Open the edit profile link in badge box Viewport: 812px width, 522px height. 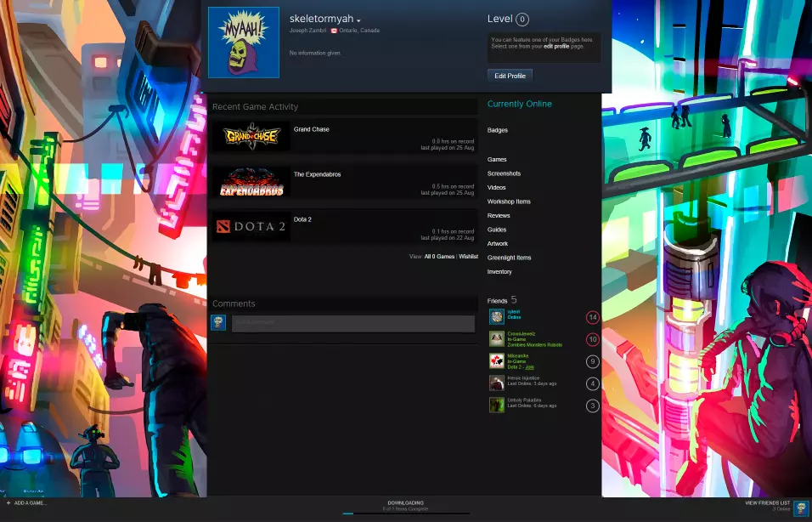coord(556,46)
